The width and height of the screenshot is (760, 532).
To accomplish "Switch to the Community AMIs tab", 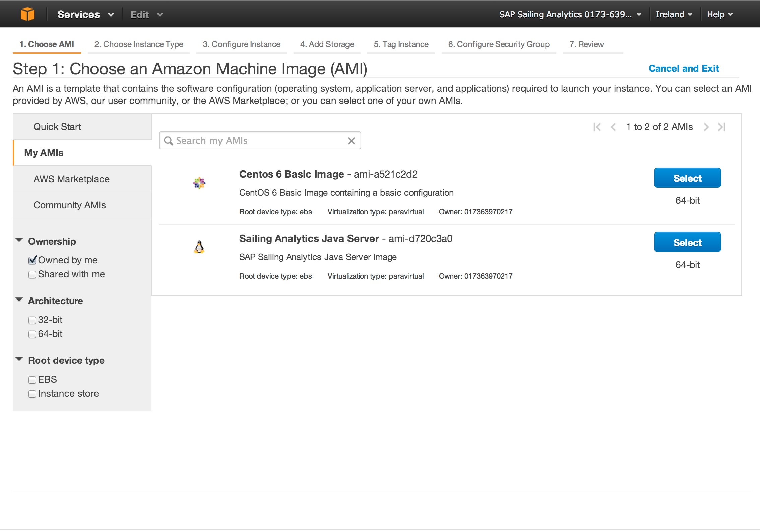I will pyautogui.click(x=69, y=205).
